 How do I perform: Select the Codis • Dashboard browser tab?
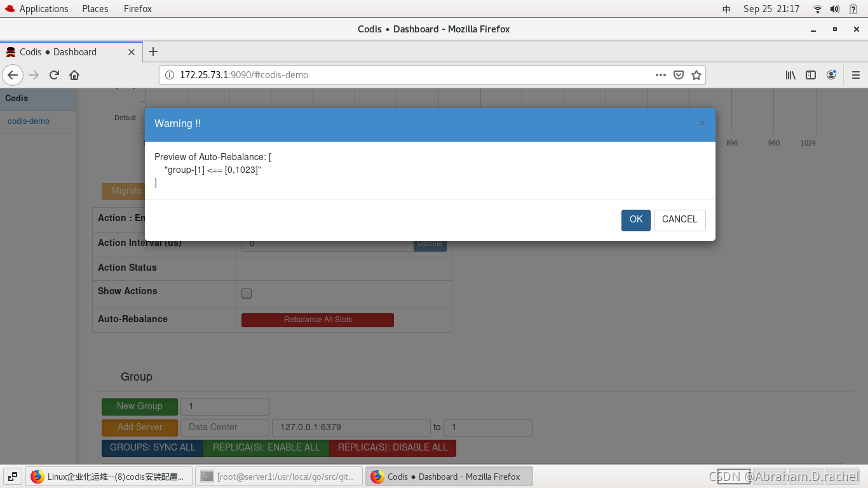pyautogui.click(x=70, y=52)
